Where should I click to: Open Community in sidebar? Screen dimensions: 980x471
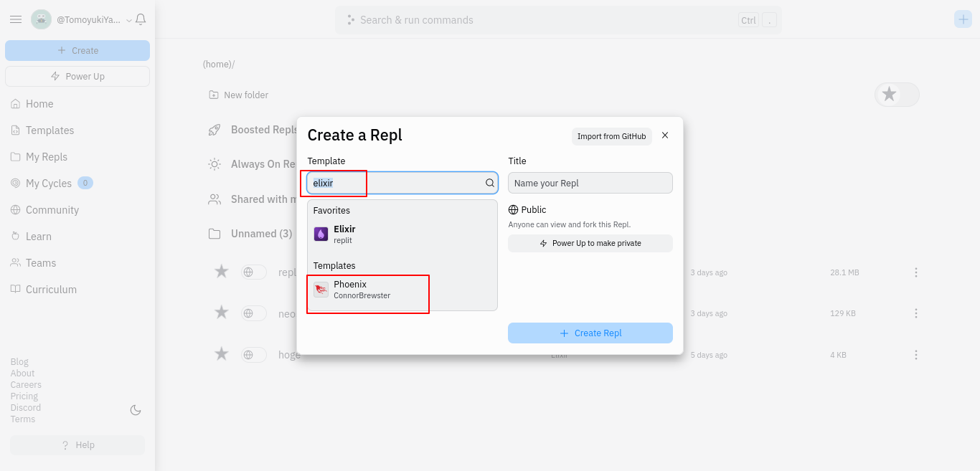pos(44,210)
